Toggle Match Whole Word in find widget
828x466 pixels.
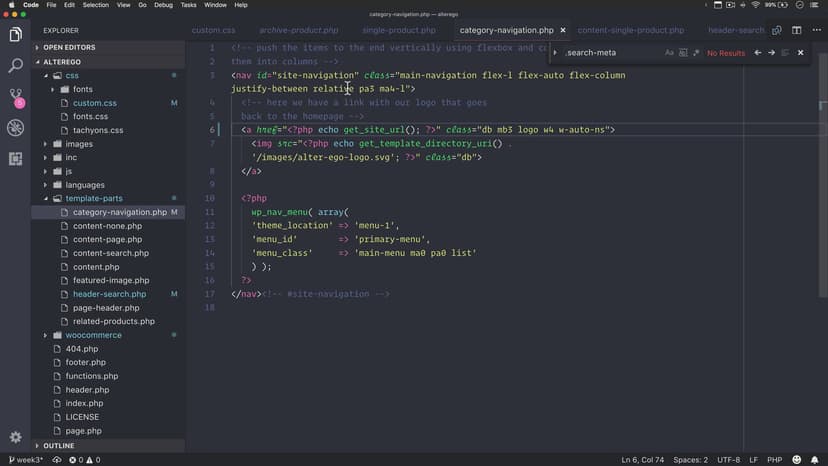(682, 53)
